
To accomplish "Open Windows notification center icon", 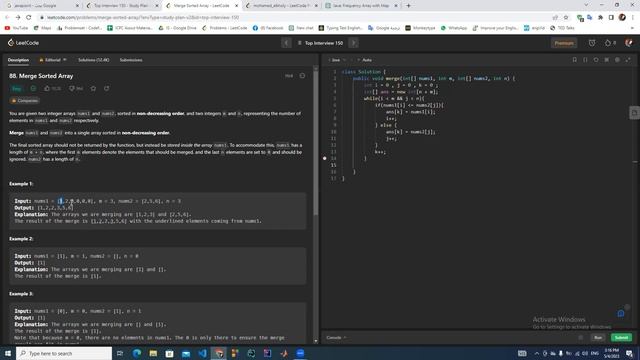I will pos(630,353).
